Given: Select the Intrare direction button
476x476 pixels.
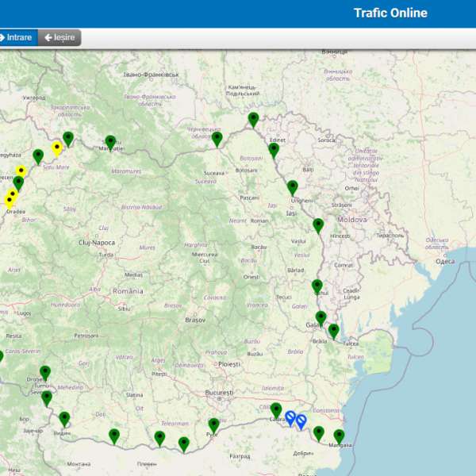Looking at the screenshot, I should pyautogui.click(x=18, y=37).
